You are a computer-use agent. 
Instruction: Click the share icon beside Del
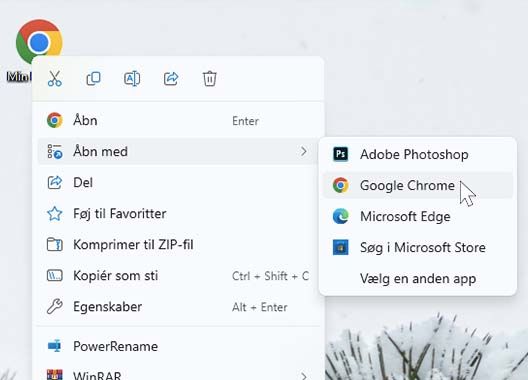pyautogui.click(x=55, y=182)
